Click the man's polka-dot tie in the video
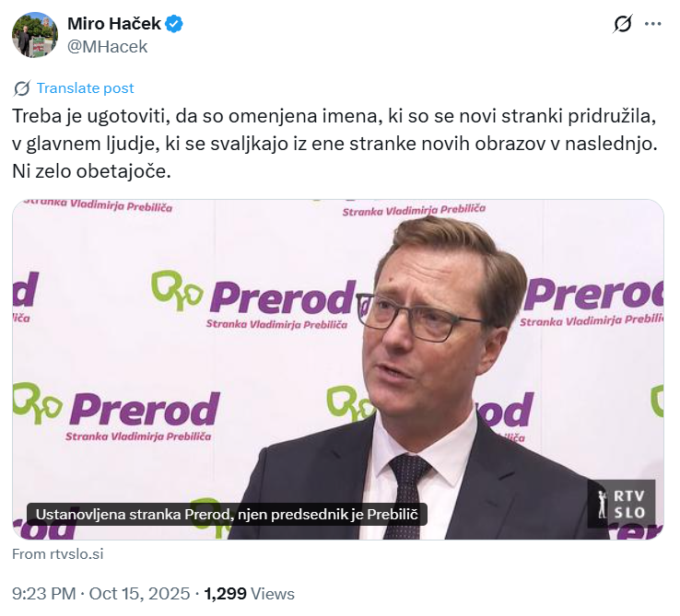The image size is (680, 616). pyautogui.click(x=406, y=493)
